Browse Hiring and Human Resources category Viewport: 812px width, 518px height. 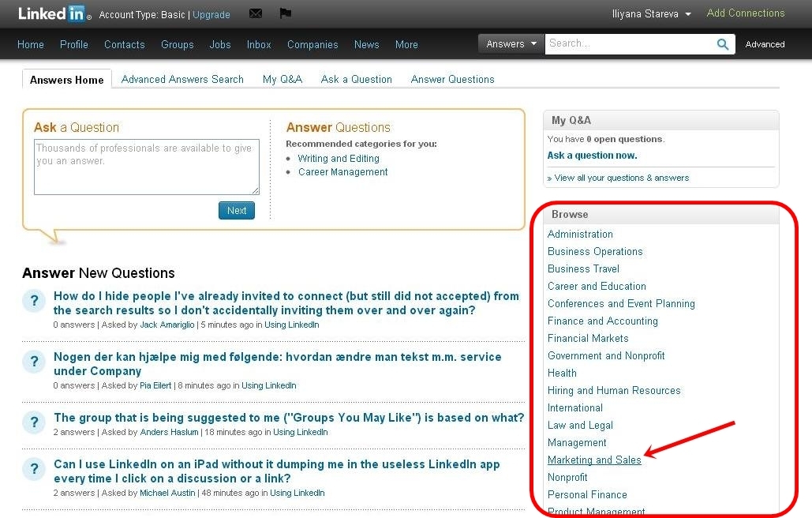pyautogui.click(x=614, y=390)
